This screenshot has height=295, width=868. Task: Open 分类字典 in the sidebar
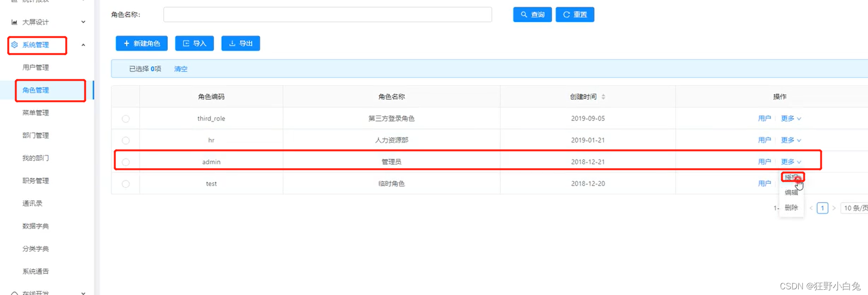(36, 249)
